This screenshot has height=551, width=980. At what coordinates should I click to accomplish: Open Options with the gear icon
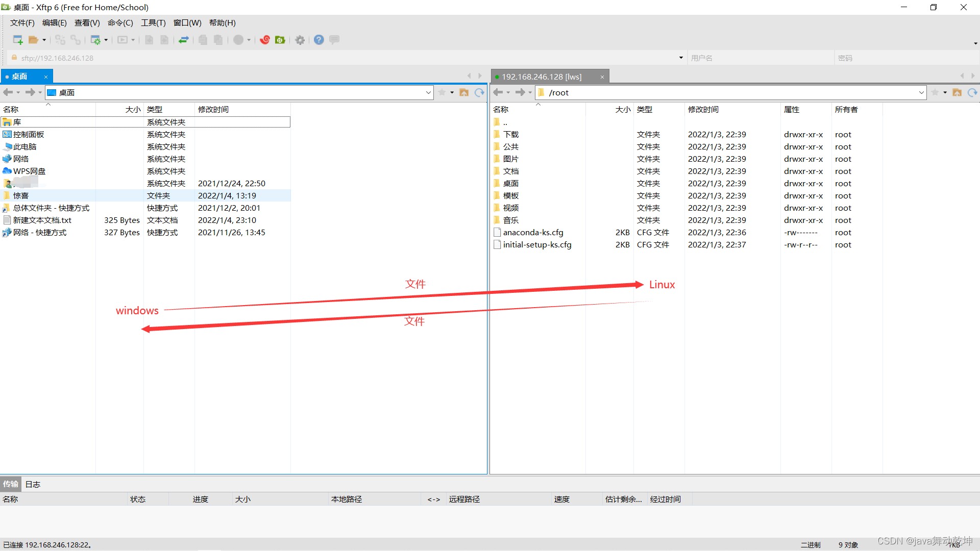pos(300,40)
